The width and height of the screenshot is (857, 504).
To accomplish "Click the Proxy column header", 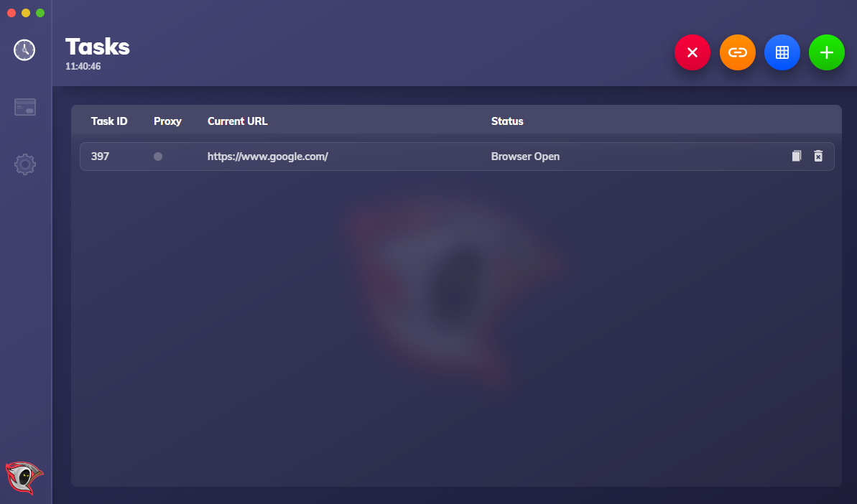I will tap(167, 121).
